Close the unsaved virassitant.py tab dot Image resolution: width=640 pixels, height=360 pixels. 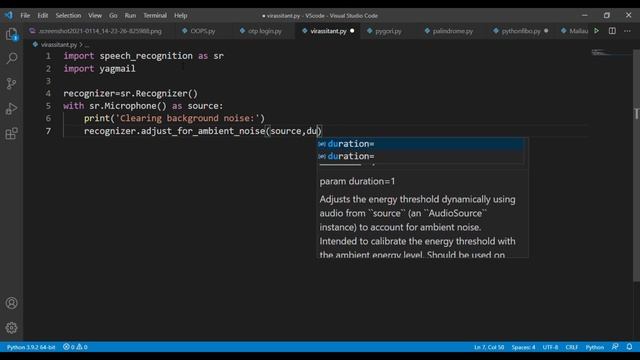(352, 31)
